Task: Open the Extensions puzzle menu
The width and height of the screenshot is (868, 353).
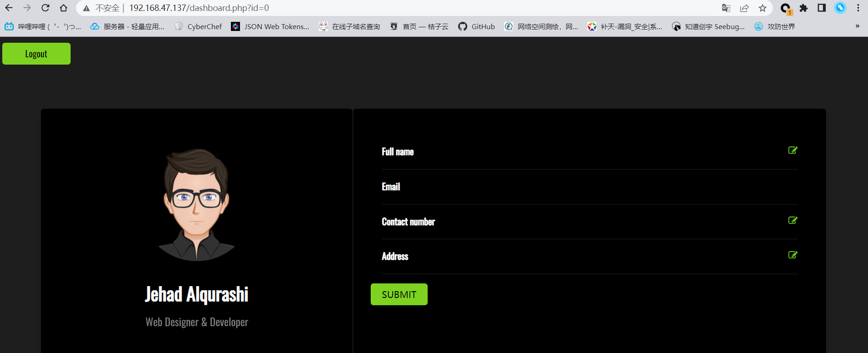Action: pyautogui.click(x=803, y=8)
